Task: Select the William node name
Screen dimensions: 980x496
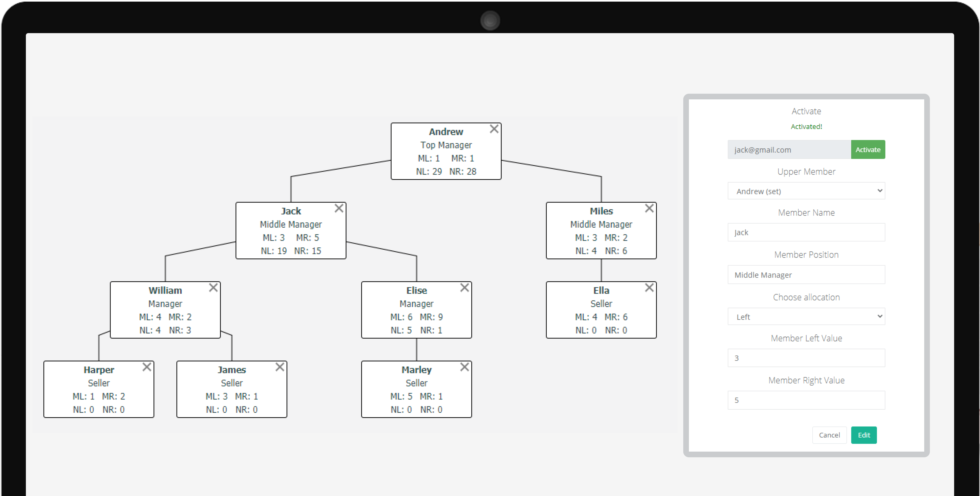Action: click(x=165, y=290)
